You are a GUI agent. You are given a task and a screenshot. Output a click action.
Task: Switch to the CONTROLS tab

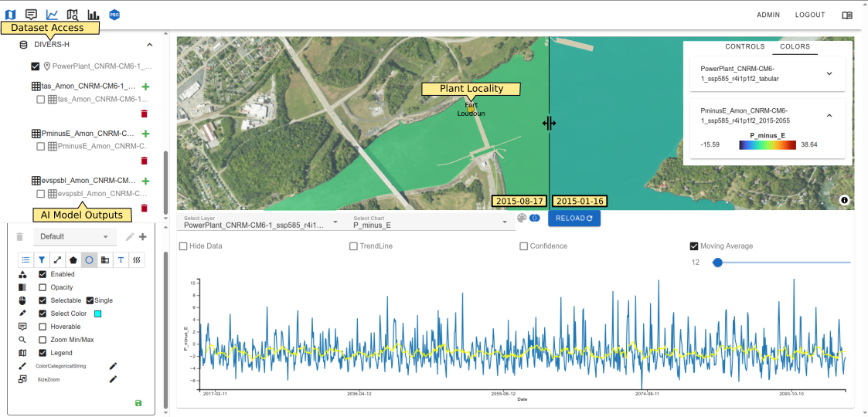coord(744,46)
